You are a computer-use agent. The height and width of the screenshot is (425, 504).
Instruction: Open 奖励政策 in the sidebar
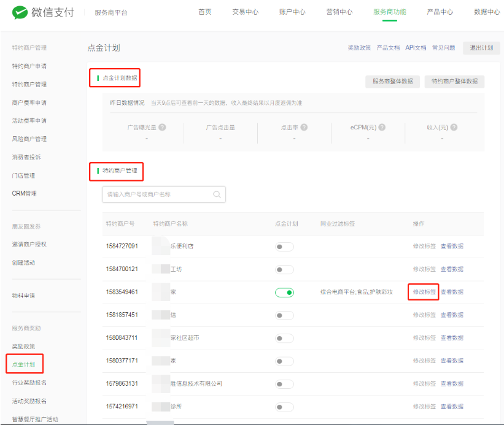[x=23, y=347]
